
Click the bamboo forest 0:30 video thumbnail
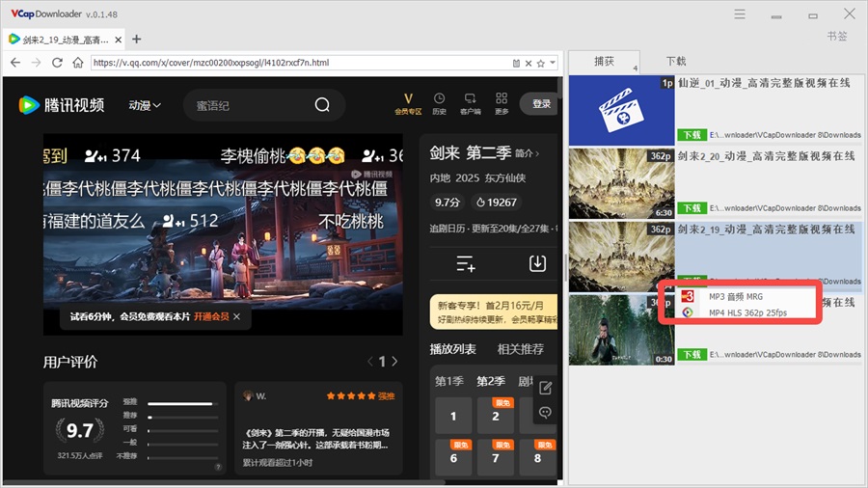(x=622, y=330)
